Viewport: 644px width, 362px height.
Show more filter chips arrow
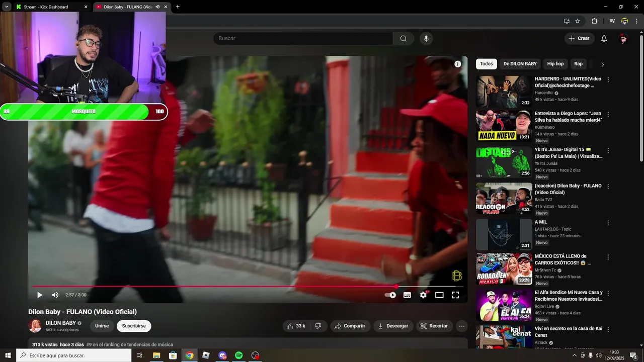pyautogui.click(x=603, y=64)
